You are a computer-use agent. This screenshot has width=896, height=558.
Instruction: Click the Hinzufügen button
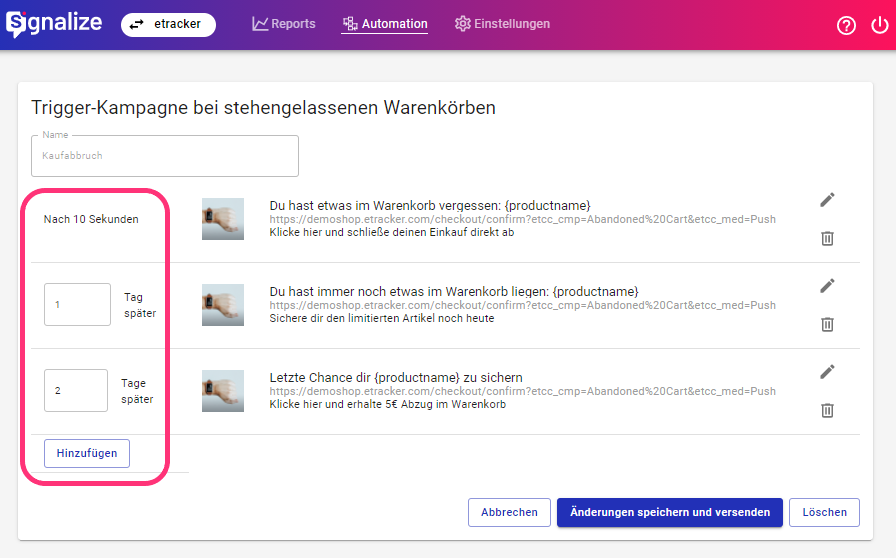[87, 453]
